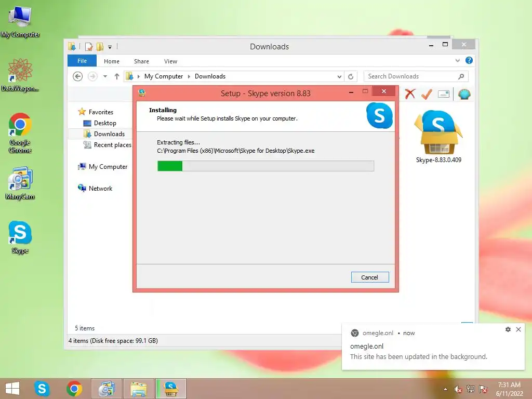Click the search magnifier icon
This screenshot has height=399, width=532.
tap(461, 76)
